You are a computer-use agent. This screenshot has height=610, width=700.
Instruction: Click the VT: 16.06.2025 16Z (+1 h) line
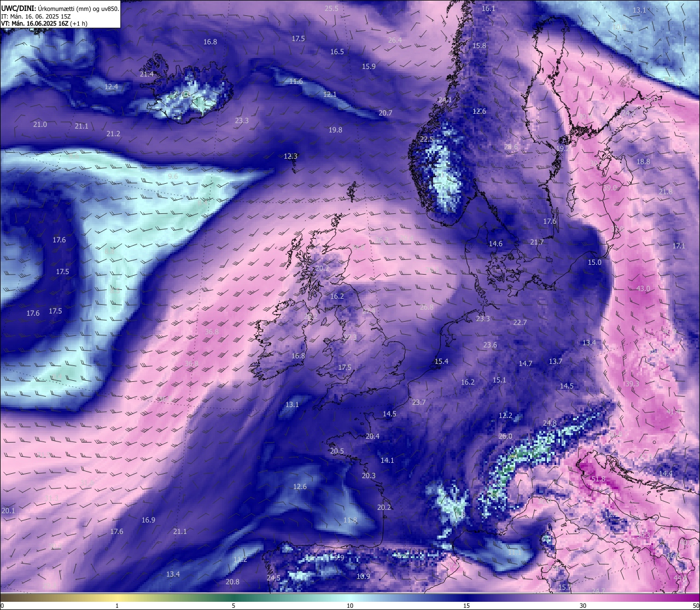(x=44, y=24)
